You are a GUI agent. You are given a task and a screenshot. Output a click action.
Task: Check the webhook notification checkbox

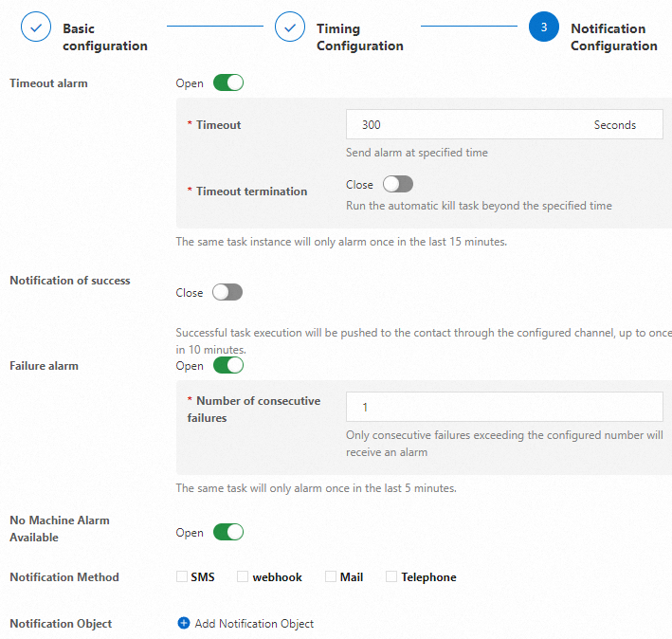click(243, 576)
